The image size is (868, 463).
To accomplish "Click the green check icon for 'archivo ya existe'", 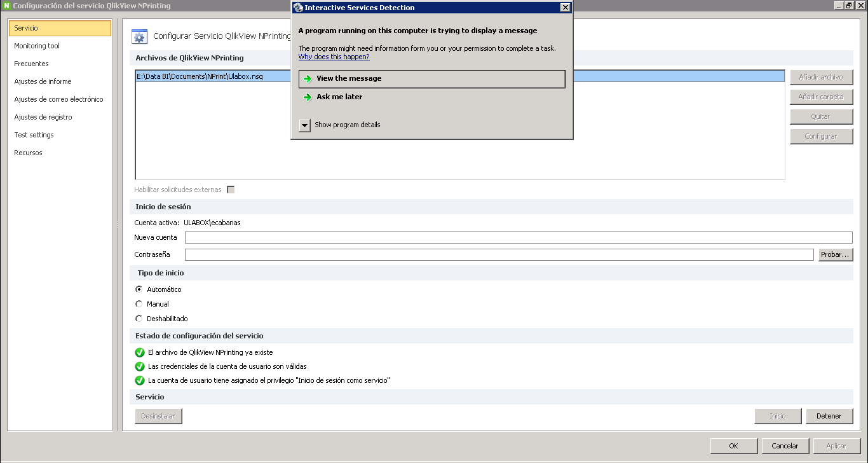I will [x=140, y=352].
